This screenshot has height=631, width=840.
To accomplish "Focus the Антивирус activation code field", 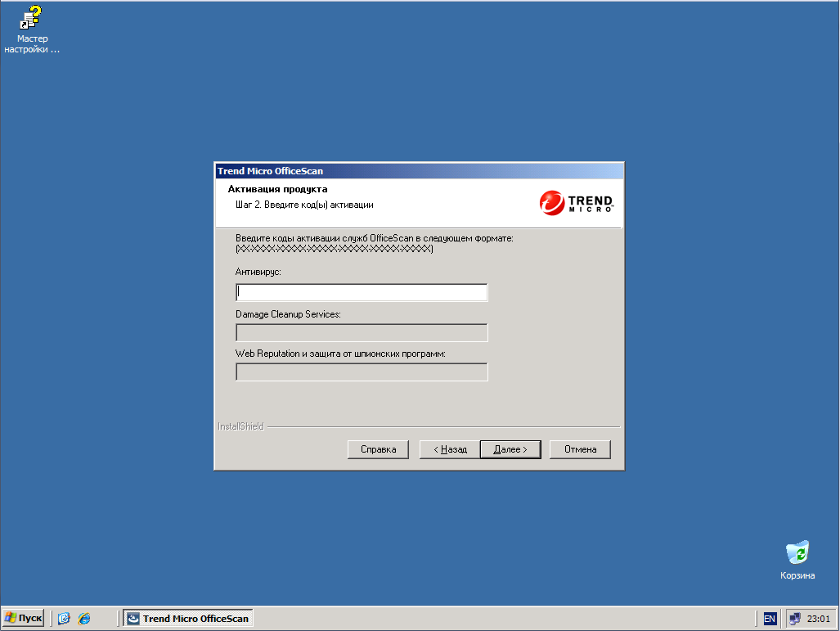I will tap(362, 292).
